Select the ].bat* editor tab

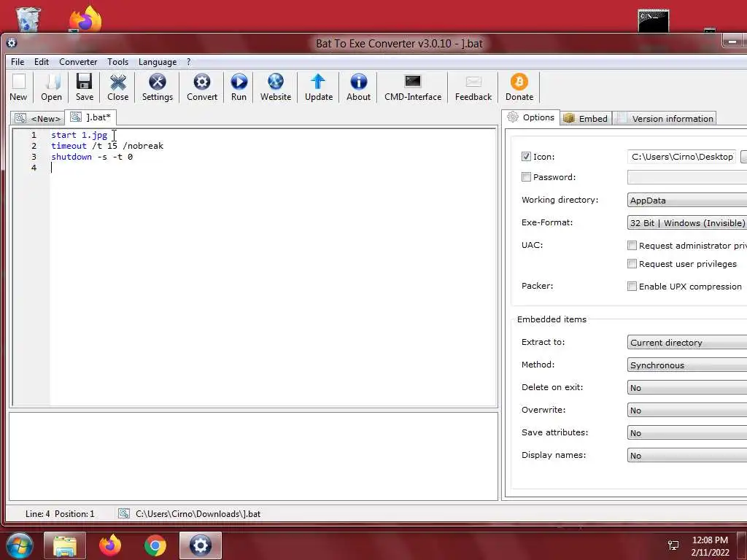pos(90,117)
